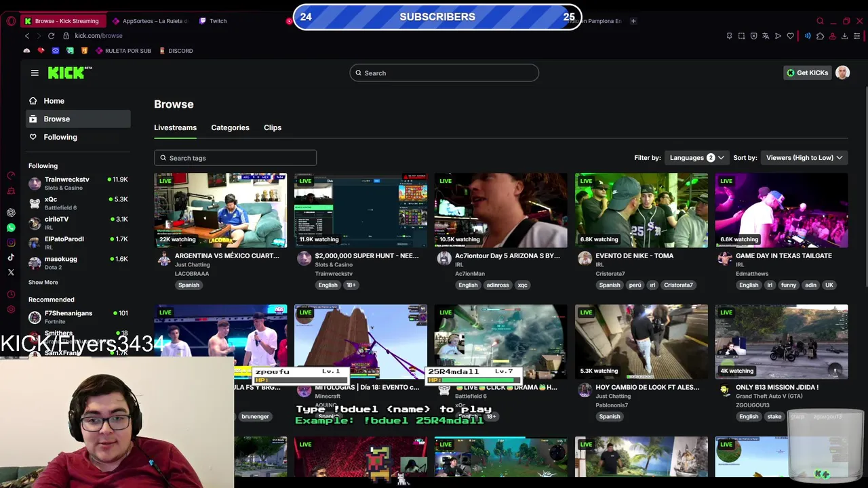868x488 pixels.
Task: Open the DISCORD bookmark
Action: tap(176, 51)
